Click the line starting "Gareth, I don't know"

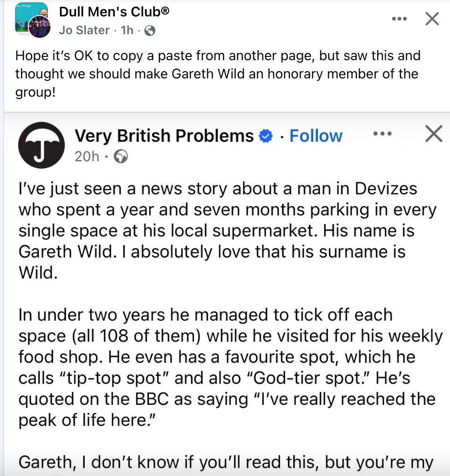(225, 462)
